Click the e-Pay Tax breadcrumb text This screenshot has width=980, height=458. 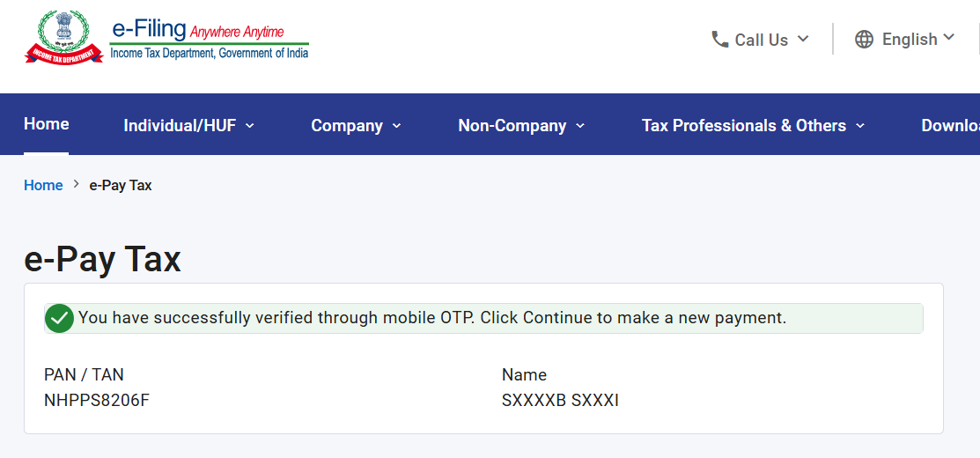(x=121, y=185)
